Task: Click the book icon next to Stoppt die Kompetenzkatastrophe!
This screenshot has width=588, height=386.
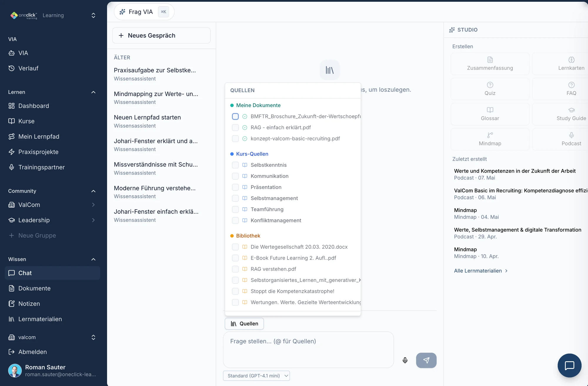Action: pyautogui.click(x=245, y=291)
